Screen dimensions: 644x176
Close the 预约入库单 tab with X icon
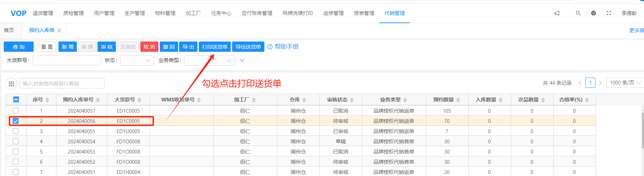59,31
